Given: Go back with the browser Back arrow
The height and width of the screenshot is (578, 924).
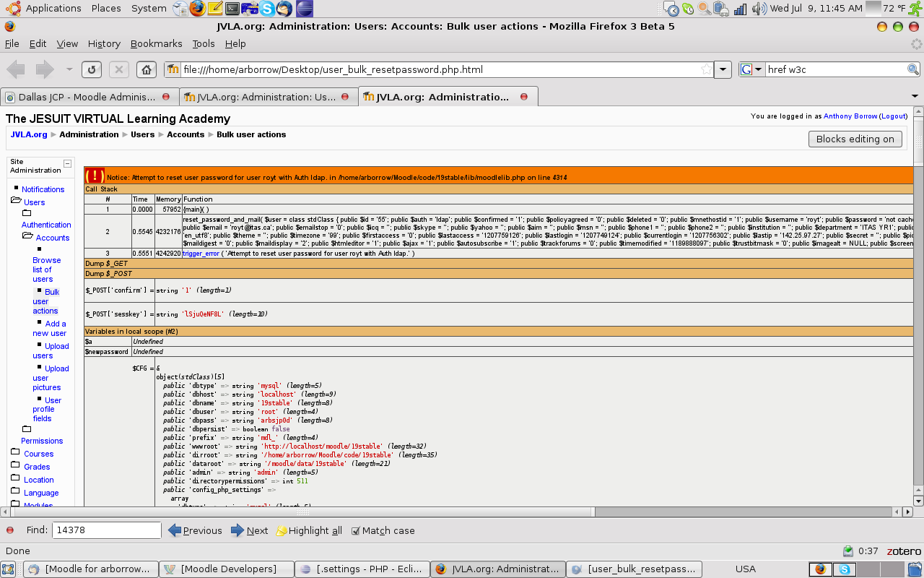Looking at the screenshot, I should (17, 69).
